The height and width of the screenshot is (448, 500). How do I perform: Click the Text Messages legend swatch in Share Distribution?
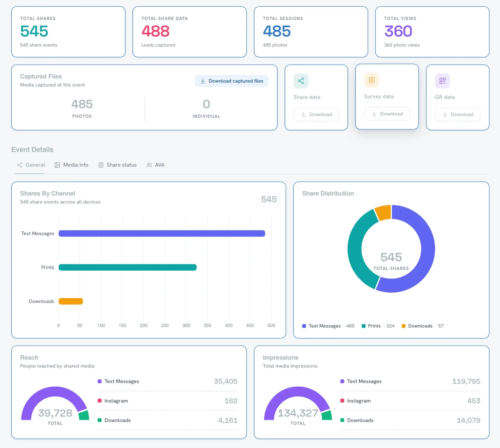(x=304, y=326)
